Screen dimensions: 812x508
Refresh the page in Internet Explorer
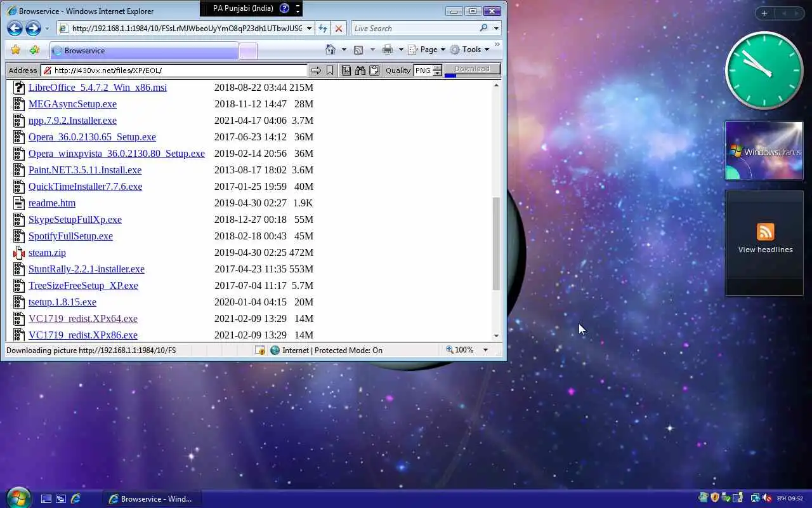(323, 28)
